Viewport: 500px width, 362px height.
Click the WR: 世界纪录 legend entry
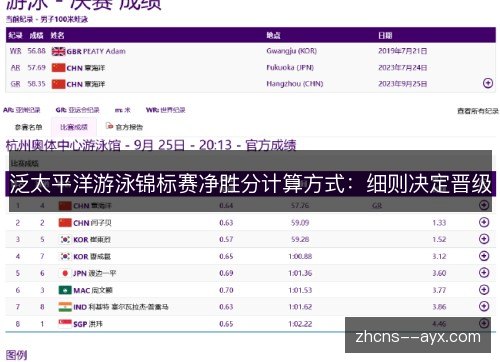165,110
